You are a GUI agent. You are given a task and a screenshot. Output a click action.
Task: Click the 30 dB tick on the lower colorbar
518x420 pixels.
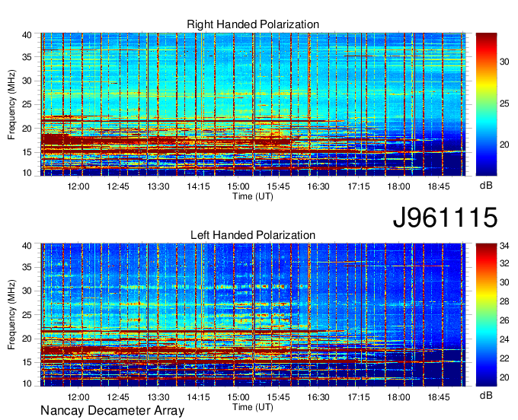(x=504, y=282)
